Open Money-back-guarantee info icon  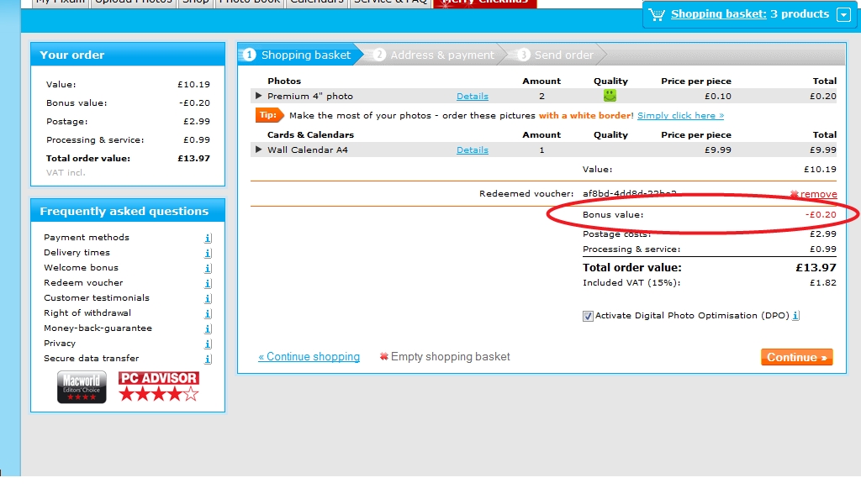click(208, 328)
